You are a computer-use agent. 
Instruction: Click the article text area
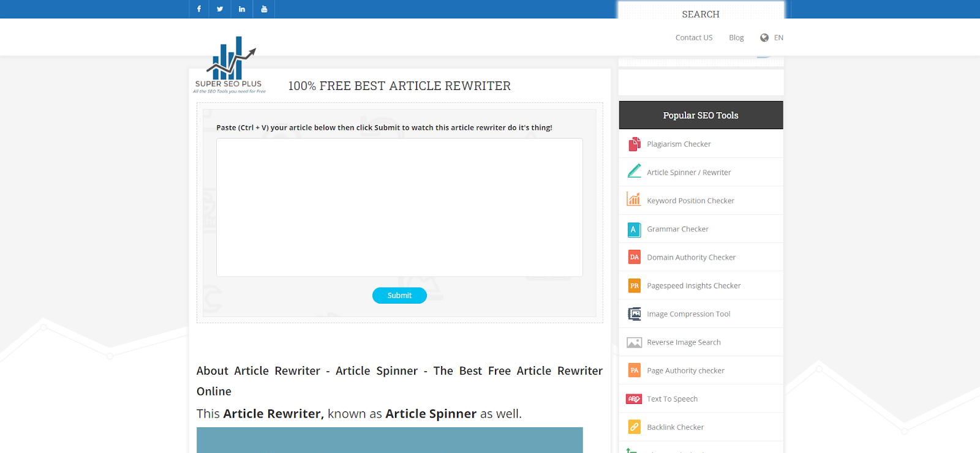[399, 208]
